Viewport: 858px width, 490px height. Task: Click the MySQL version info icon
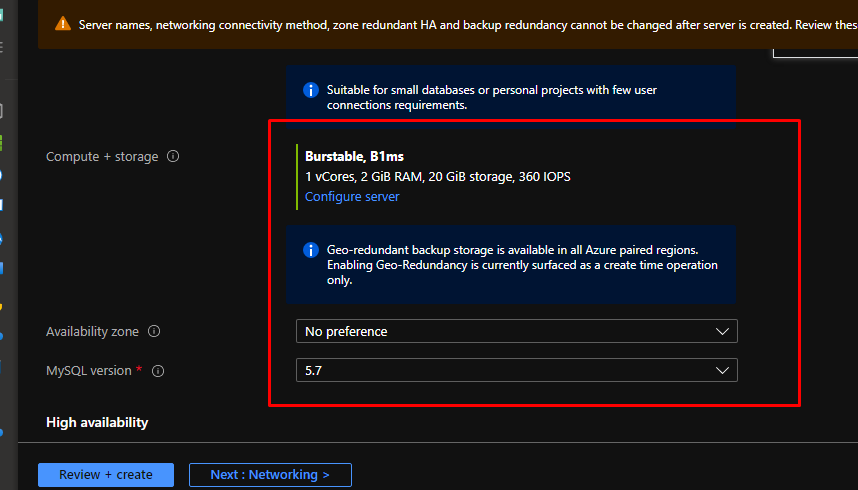point(158,371)
